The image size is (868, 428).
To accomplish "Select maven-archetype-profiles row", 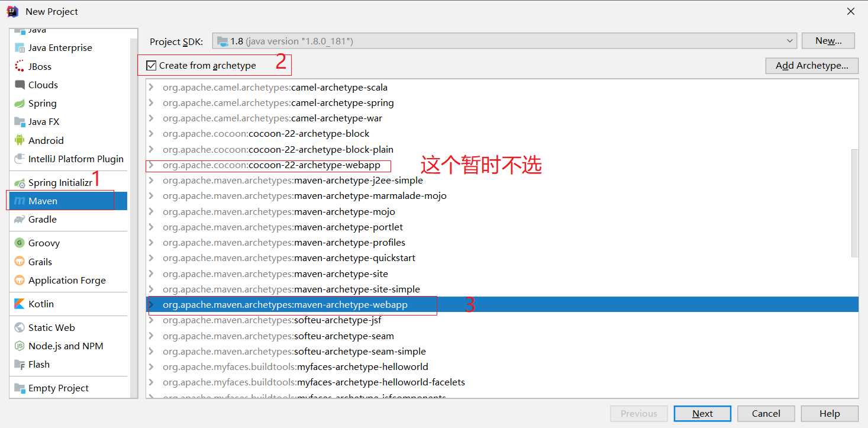I will click(x=502, y=243).
